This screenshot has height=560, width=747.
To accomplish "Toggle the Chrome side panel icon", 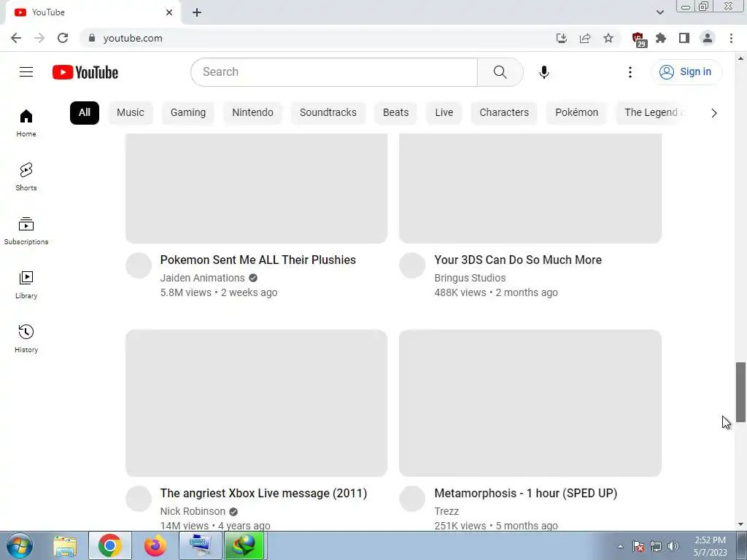I will coord(684,38).
